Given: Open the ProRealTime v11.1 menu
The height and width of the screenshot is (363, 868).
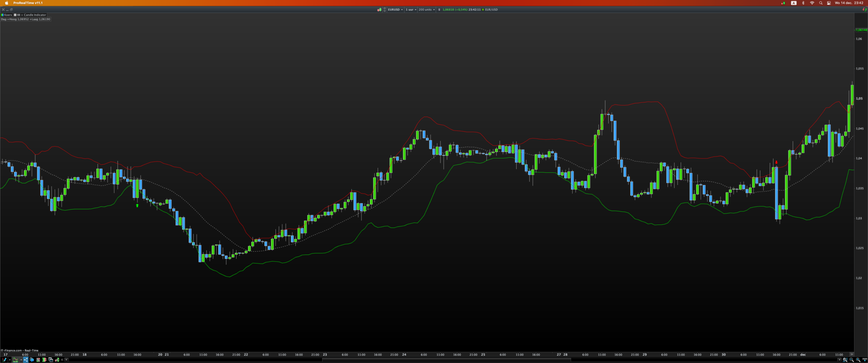Looking at the screenshot, I should tap(28, 3).
